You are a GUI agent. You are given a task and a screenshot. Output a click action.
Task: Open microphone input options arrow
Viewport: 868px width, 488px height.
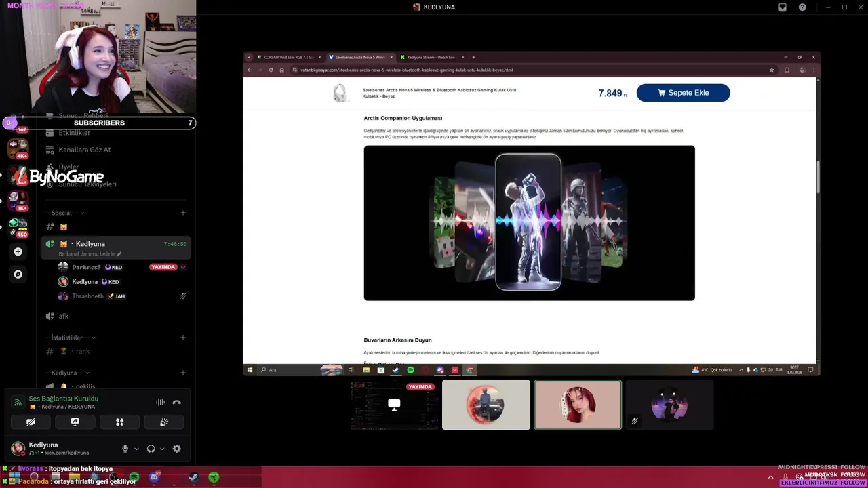[136, 449]
